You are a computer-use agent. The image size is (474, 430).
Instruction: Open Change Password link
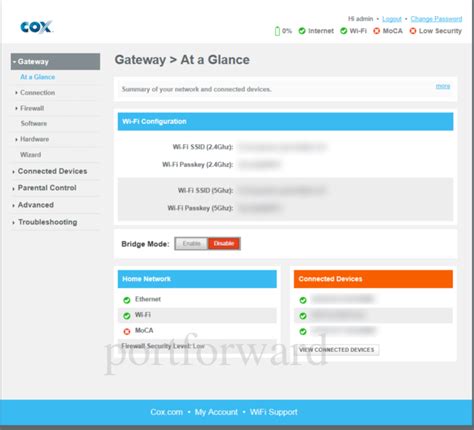click(436, 19)
